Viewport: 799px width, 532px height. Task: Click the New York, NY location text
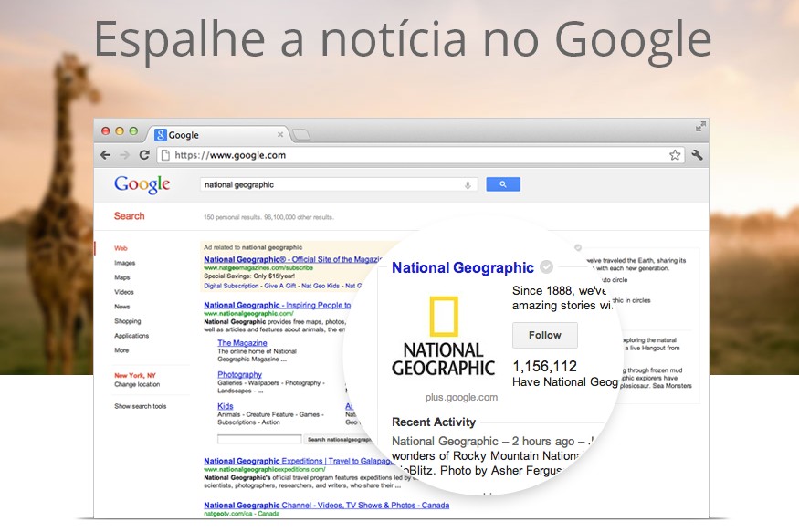135,375
